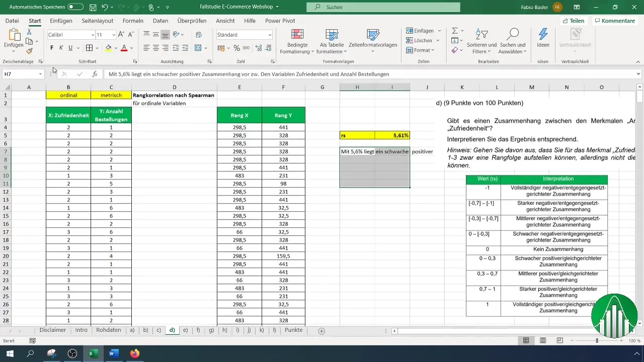The image size is (644, 362).
Task: Click the Undo arrow in title bar
Action: tap(105, 8)
